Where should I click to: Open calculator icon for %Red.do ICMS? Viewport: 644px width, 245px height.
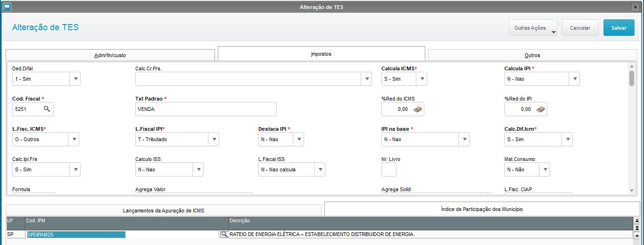point(418,109)
